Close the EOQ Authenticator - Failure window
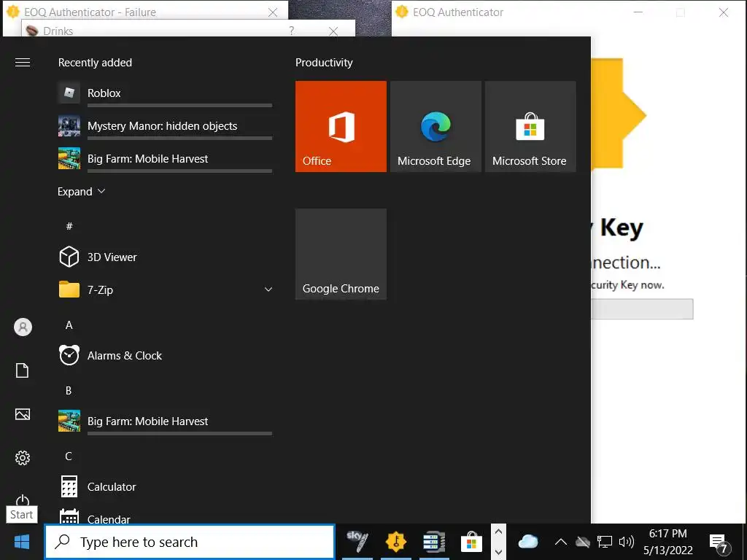 tap(273, 12)
